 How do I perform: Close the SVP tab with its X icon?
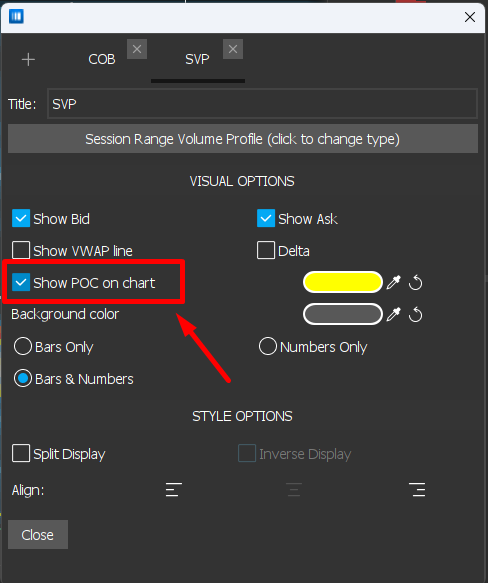coord(233,49)
